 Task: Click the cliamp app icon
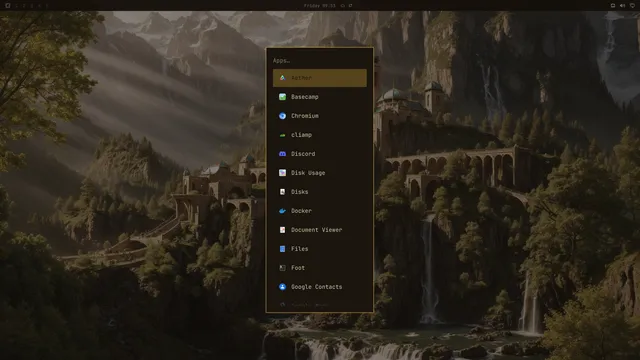[x=282, y=135]
